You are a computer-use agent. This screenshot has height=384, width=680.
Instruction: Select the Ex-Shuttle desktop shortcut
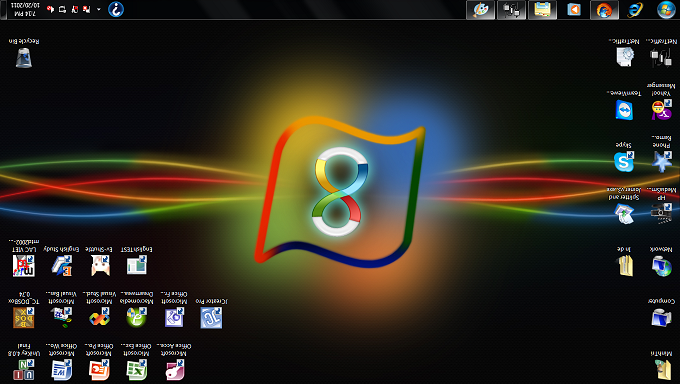99,262
